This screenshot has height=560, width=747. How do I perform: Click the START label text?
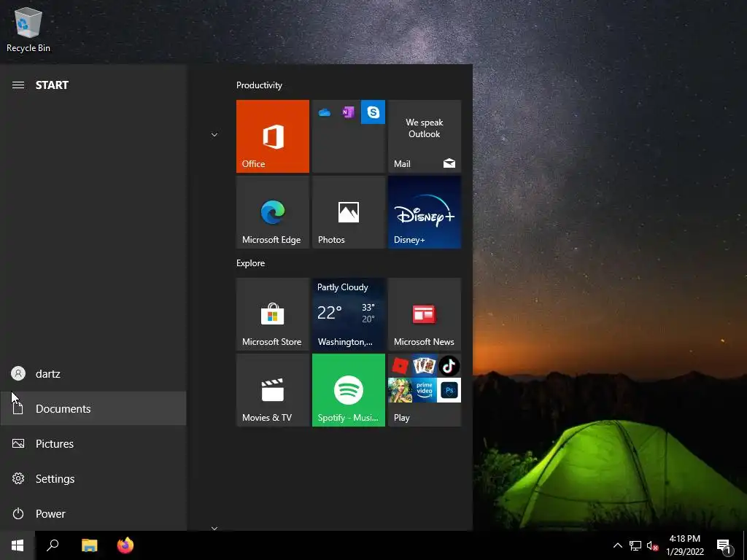click(x=52, y=85)
